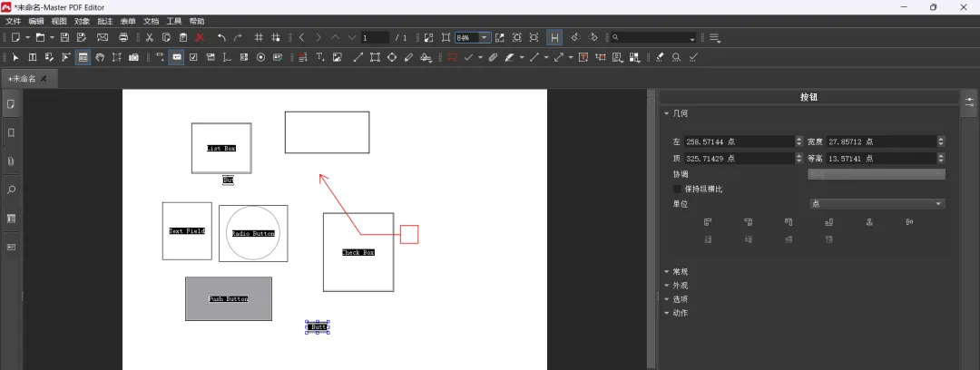
Task: Click the 左 position input field
Action: coord(739,141)
